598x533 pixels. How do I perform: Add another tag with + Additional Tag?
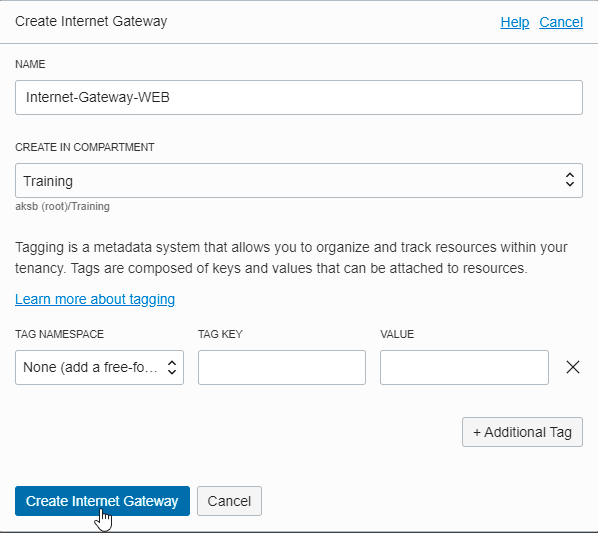[522, 432]
